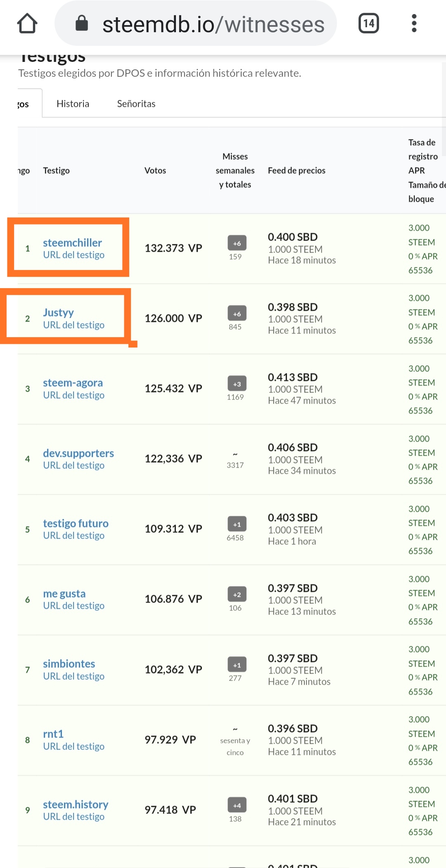Select the 122,336 VP votes value
This screenshot has height=868, width=446.
pyautogui.click(x=173, y=459)
